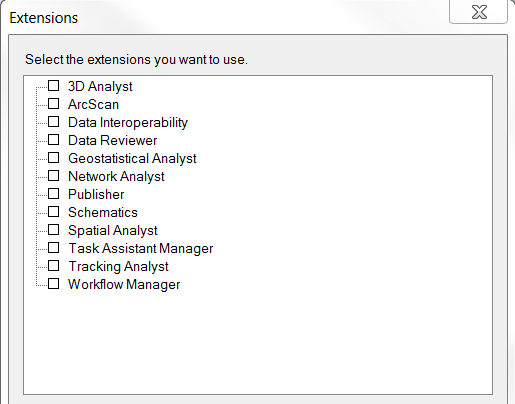
Task: Enable the Geostatistical Analyst checkbox
Action: (x=54, y=158)
